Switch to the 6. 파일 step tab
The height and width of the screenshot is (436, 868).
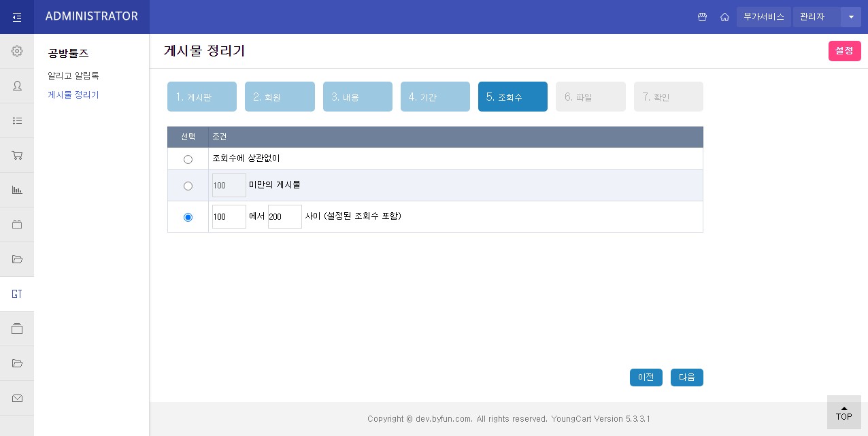coord(590,97)
